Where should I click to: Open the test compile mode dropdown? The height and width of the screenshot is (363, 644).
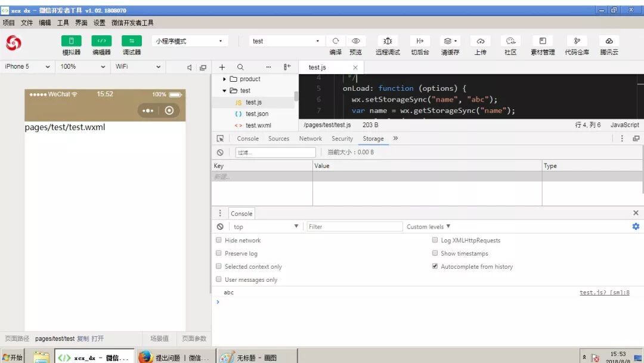pos(286,41)
